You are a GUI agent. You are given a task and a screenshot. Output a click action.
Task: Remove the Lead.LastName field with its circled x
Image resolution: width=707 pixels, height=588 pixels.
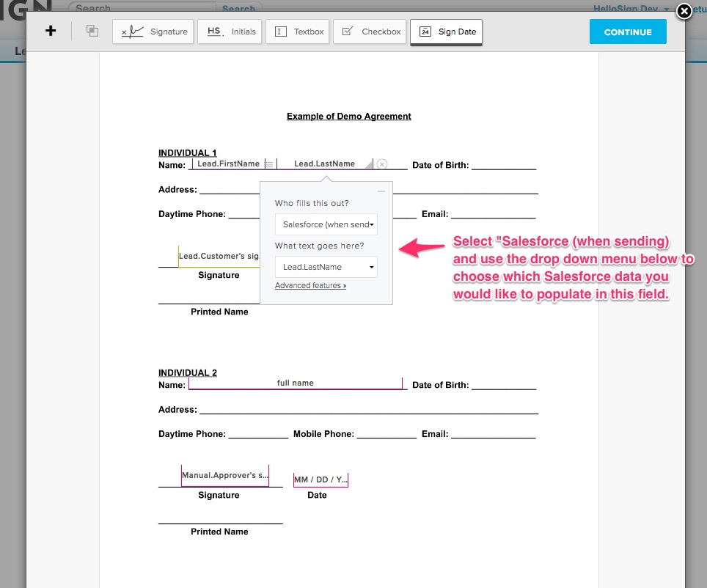(x=382, y=163)
